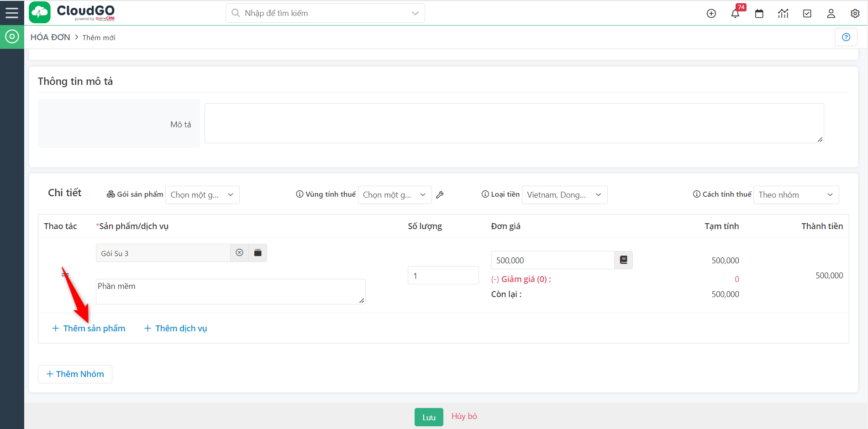Click the HÓA ĐƠN breadcrumb
The image size is (868, 429).
[50, 37]
